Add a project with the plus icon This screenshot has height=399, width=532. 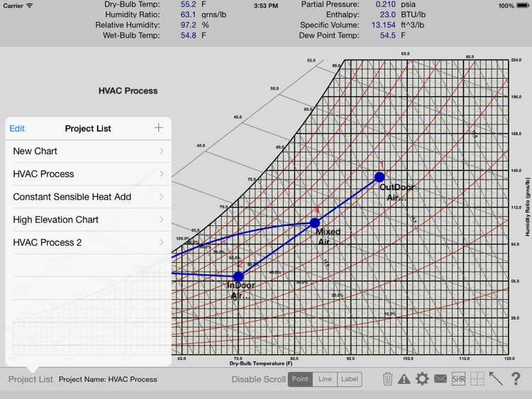coord(158,128)
